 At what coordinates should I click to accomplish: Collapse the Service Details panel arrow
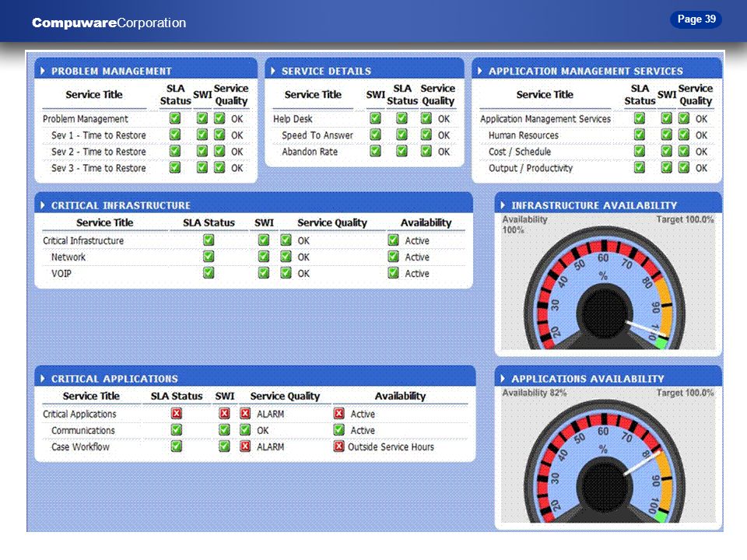273,71
